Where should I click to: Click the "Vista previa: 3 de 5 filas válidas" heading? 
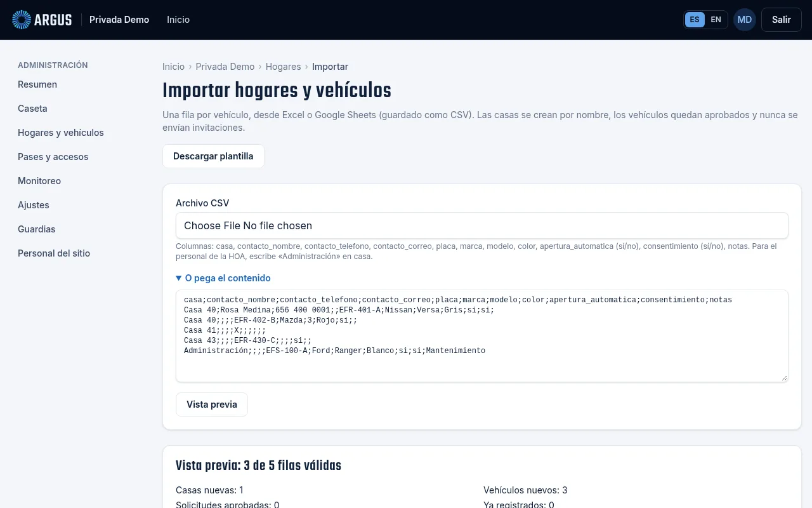point(258,465)
